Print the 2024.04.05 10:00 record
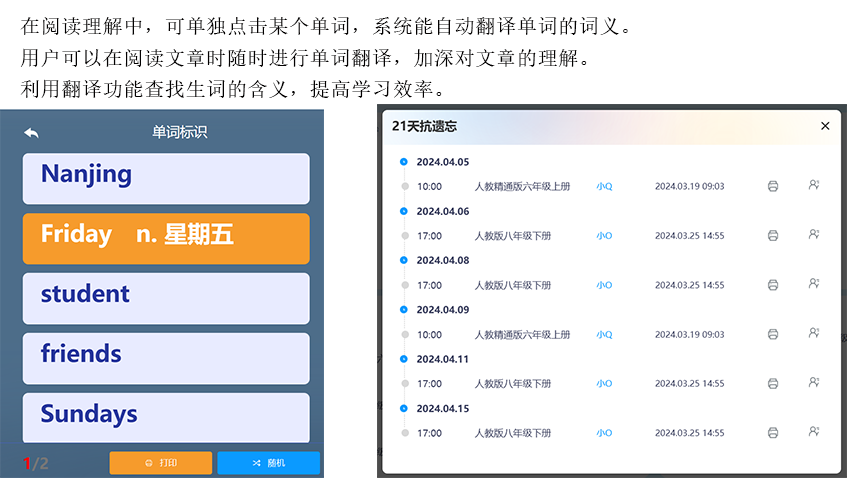The height and width of the screenshot is (478, 850). click(x=772, y=186)
